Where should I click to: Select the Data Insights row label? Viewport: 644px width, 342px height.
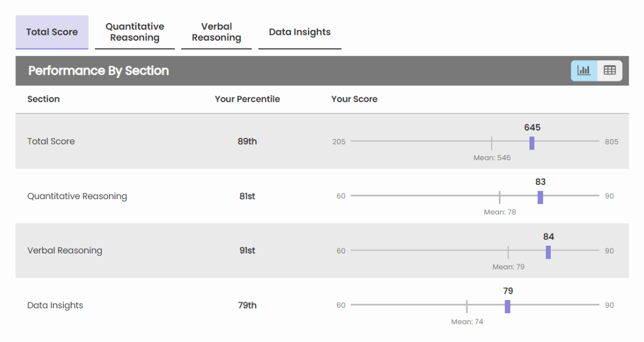tap(55, 305)
